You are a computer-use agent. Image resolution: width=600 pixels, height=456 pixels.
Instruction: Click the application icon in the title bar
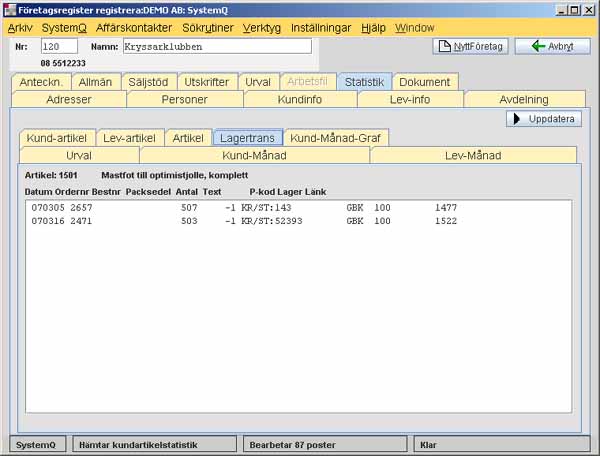(10, 10)
